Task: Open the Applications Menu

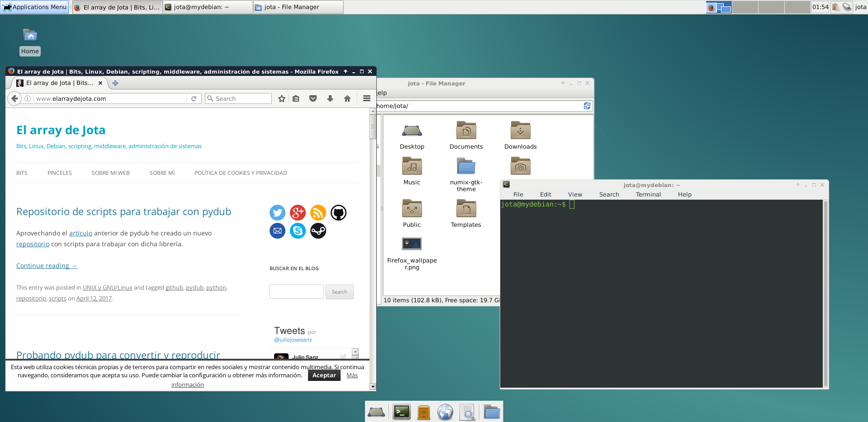Action: [x=34, y=7]
